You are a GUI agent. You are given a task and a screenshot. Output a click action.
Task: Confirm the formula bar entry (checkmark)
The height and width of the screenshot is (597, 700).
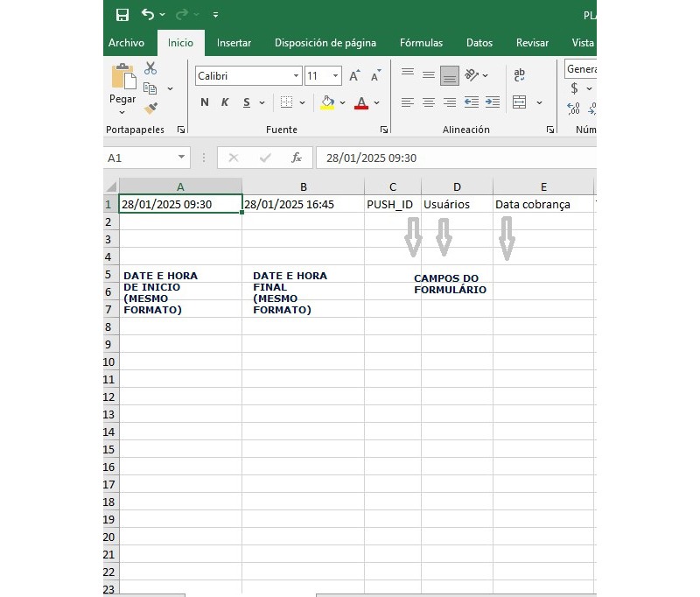[265, 158]
